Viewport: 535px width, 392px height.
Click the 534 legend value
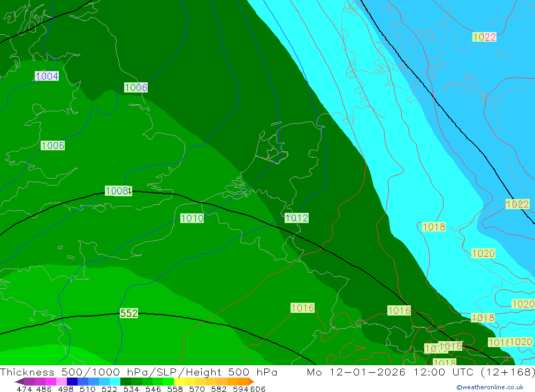132,389
